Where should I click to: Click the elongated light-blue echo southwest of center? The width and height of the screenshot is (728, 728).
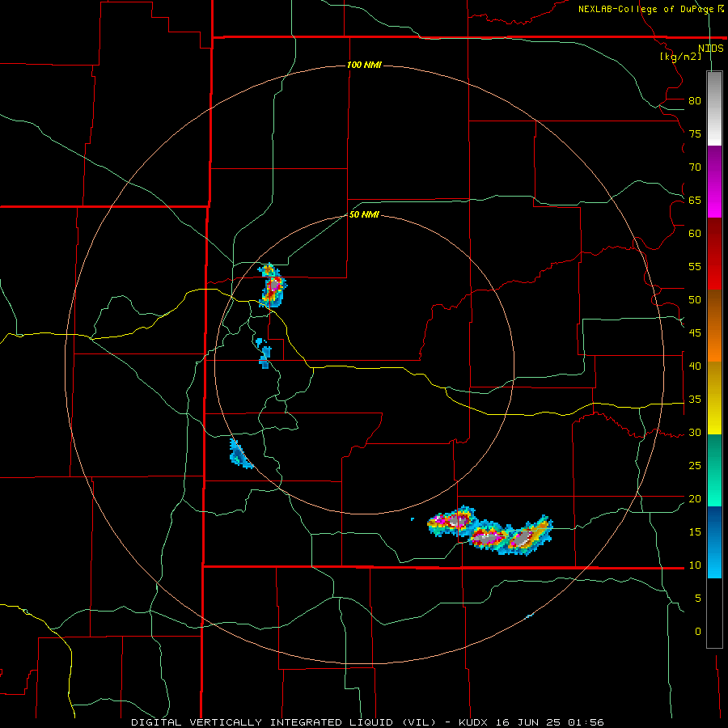click(x=240, y=454)
